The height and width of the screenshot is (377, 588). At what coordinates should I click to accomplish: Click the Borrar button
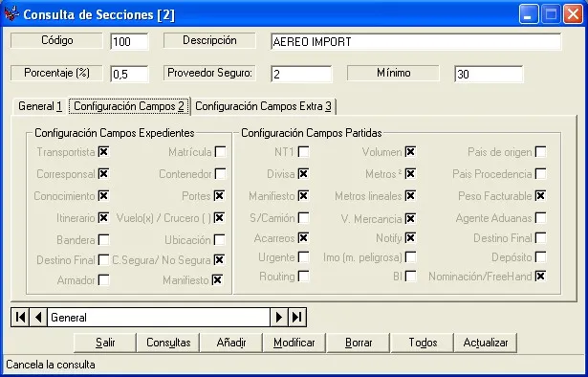click(359, 343)
